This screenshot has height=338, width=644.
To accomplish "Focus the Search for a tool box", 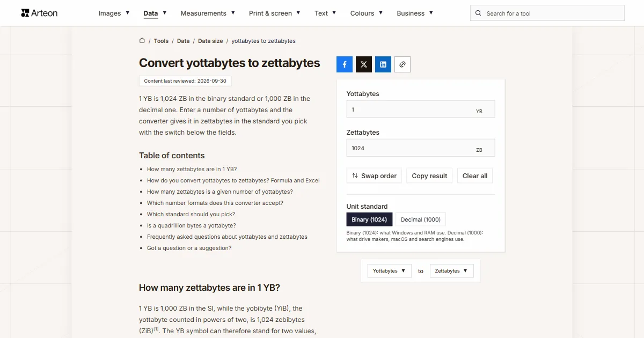I will pos(547,13).
